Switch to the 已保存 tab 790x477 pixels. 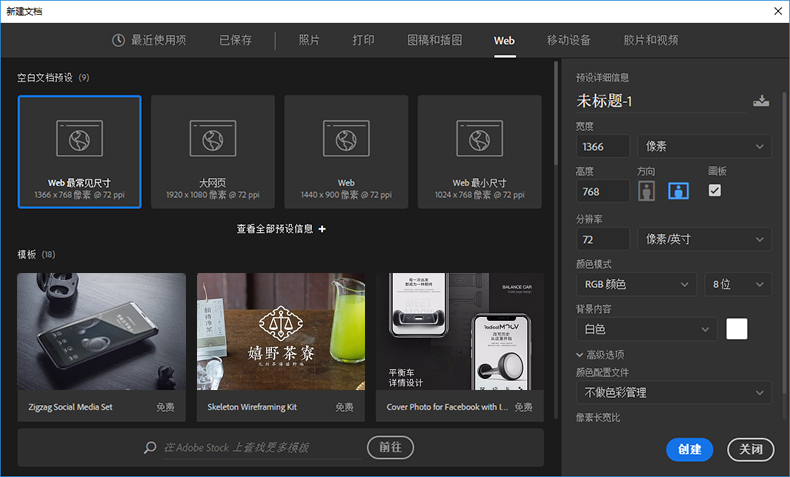pos(235,40)
